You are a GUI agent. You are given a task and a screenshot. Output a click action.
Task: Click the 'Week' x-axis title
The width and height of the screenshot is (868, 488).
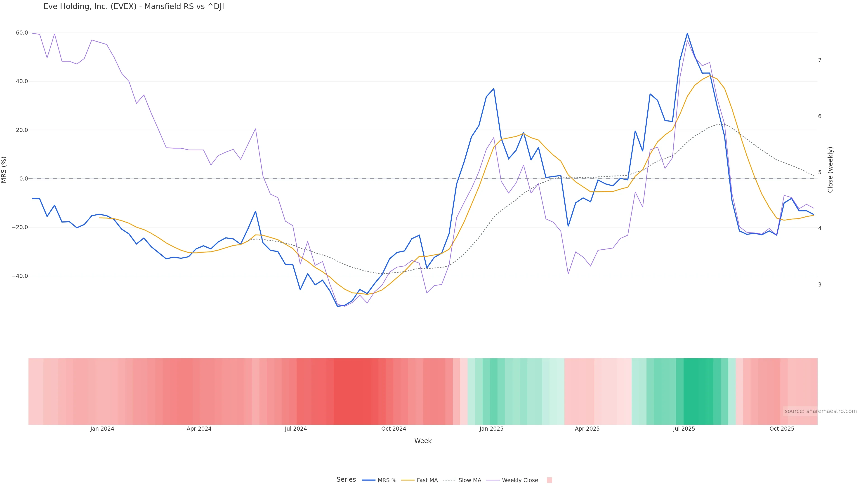click(423, 441)
